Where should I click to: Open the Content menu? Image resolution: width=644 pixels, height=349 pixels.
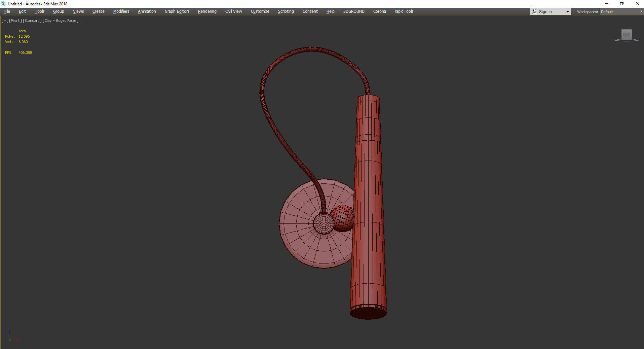tap(310, 11)
